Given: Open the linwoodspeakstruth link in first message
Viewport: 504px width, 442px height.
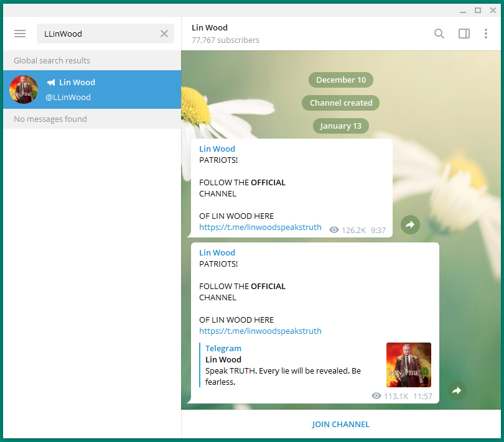Looking at the screenshot, I should point(260,228).
